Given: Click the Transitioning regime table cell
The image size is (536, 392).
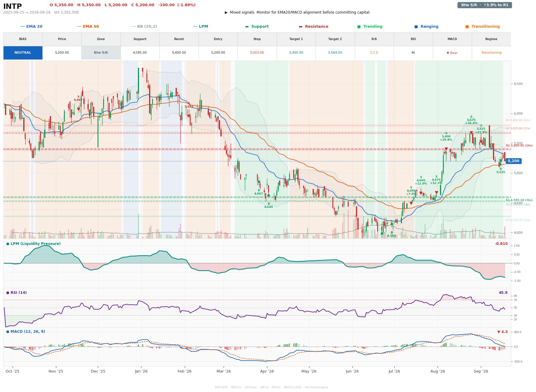Looking at the screenshot, I should click(x=491, y=53).
